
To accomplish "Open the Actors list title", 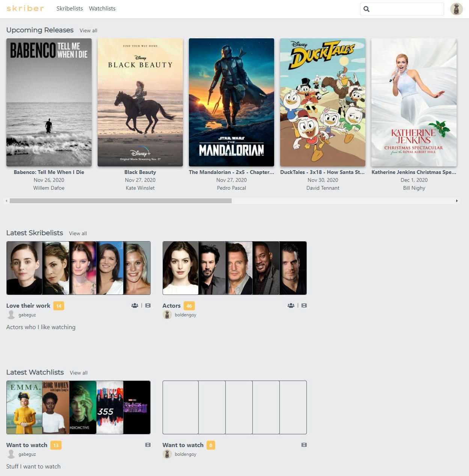I will [172, 306].
